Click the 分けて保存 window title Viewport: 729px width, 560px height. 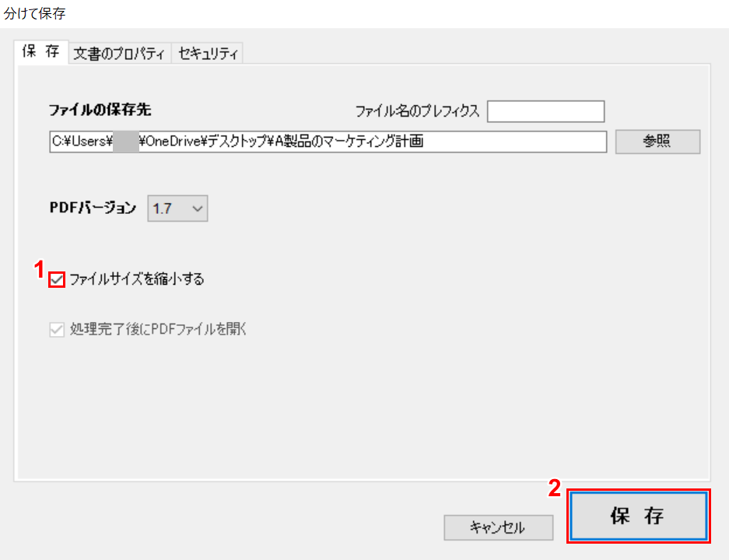click(x=35, y=13)
